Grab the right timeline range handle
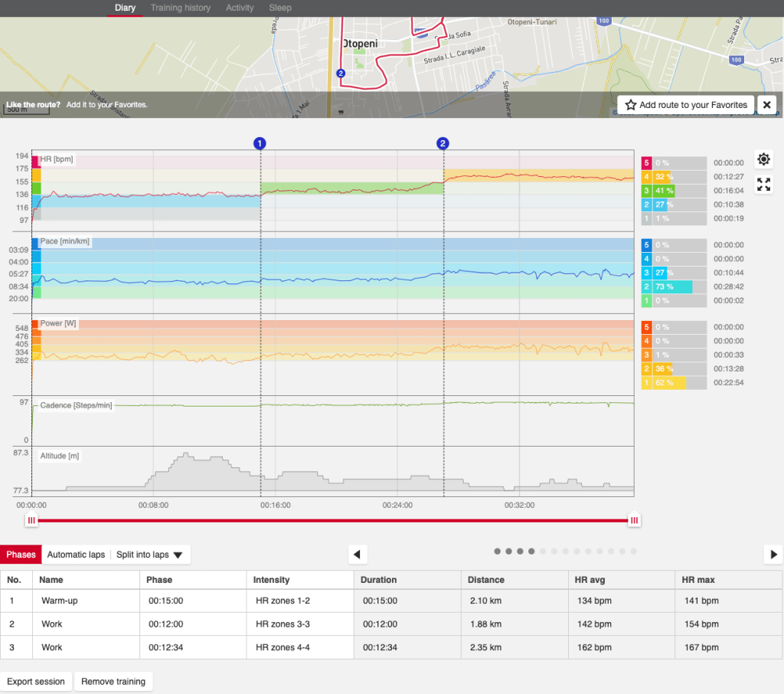The image size is (784, 694). [634, 521]
